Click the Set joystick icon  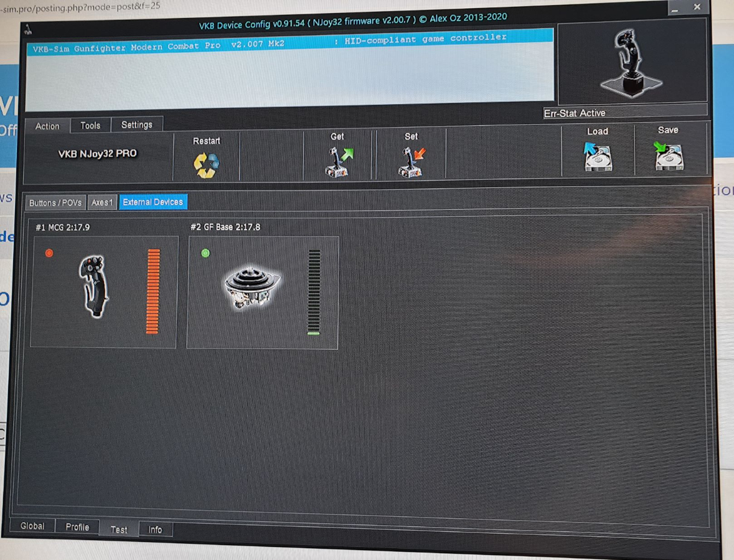coord(412,162)
